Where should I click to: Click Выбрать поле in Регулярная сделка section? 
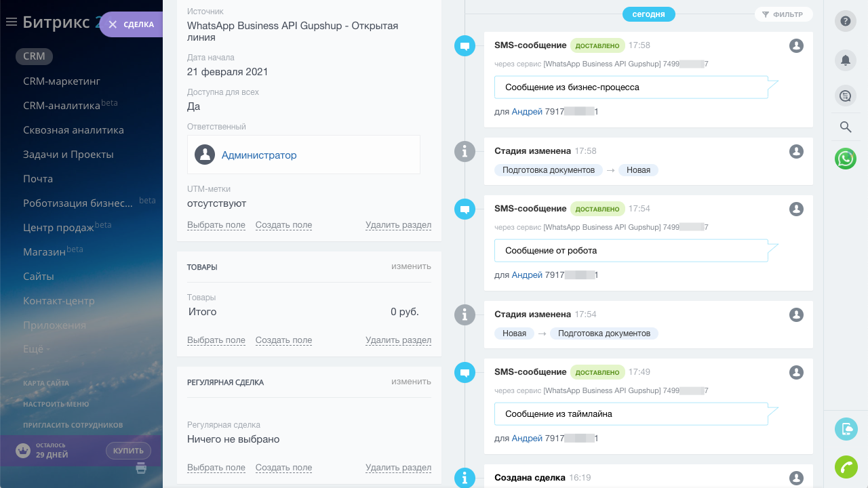coord(216,468)
